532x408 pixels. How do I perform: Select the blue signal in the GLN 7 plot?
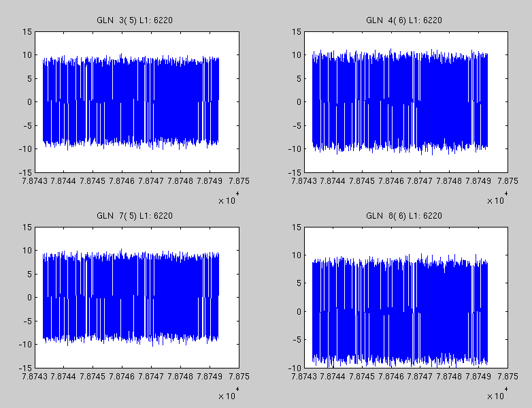click(131, 297)
